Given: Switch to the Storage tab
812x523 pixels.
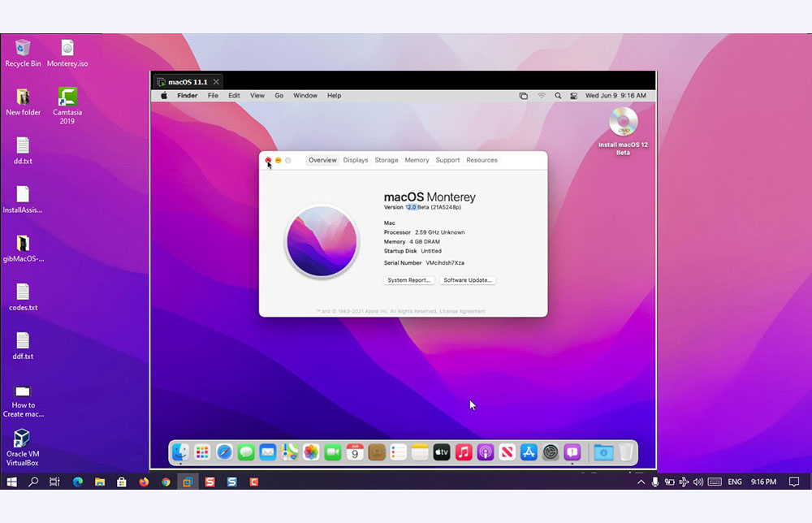Looking at the screenshot, I should (386, 160).
